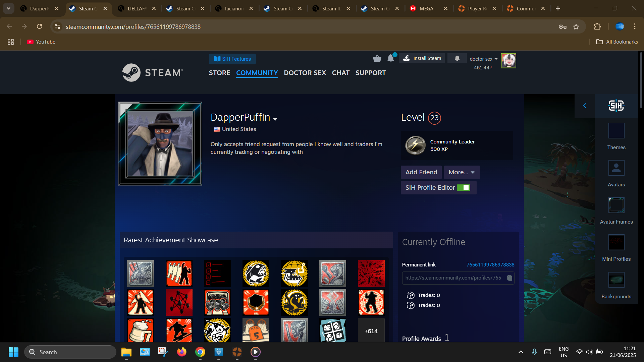Click the grey bell icon beside Install Steam
The image size is (644, 362).
click(x=457, y=58)
